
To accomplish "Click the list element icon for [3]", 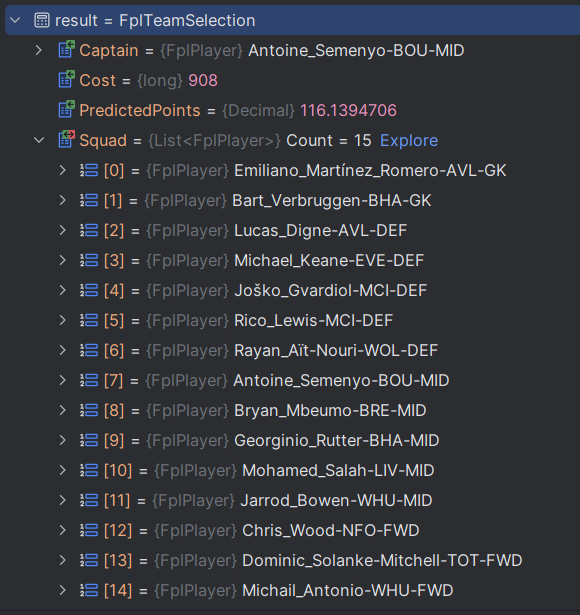I will coord(89,260).
